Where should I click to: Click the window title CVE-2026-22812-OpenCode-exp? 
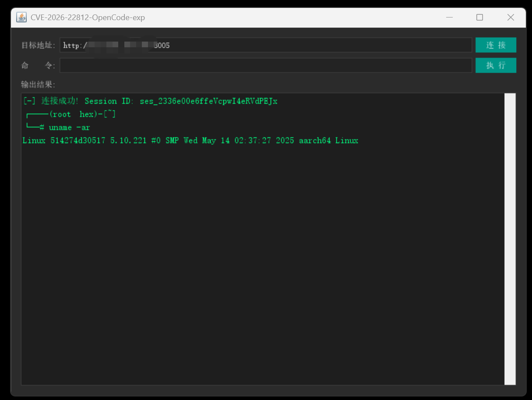coord(88,18)
